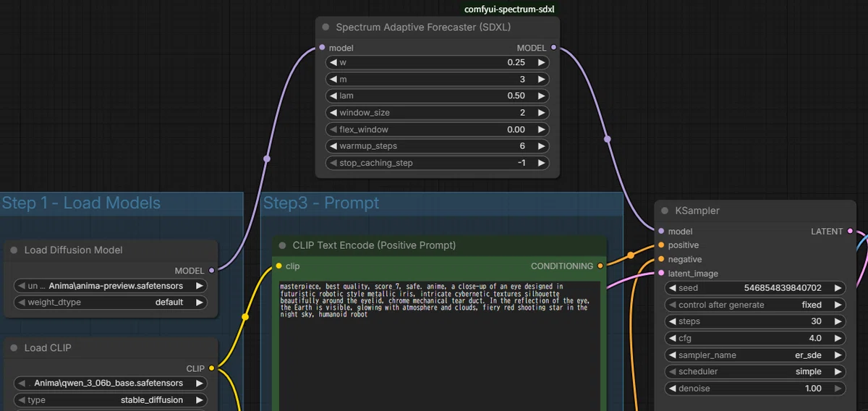Image resolution: width=868 pixels, height=411 pixels.
Task: Click the Spectrum Adaptive Forecaster (SDXL) title
Action: tap(424, 27)
